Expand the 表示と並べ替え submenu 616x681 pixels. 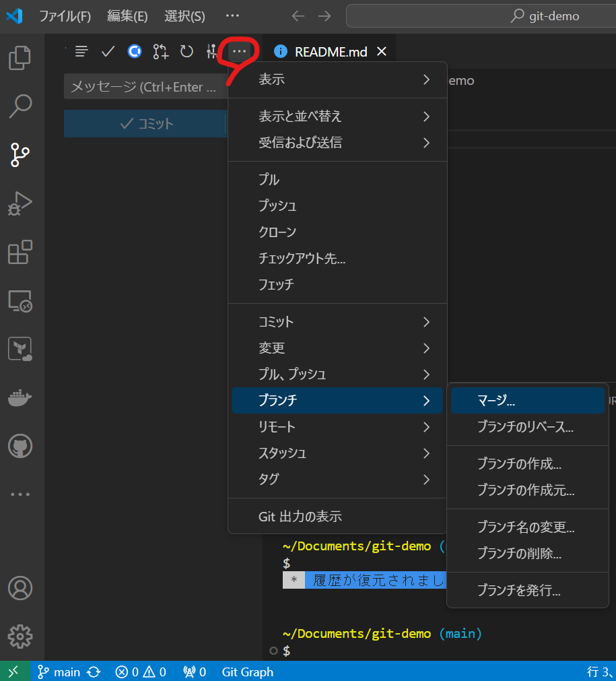(x=337, y=117)
